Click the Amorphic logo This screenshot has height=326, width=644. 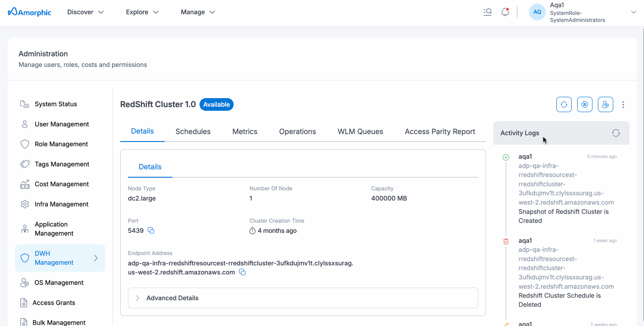(29, 12)
